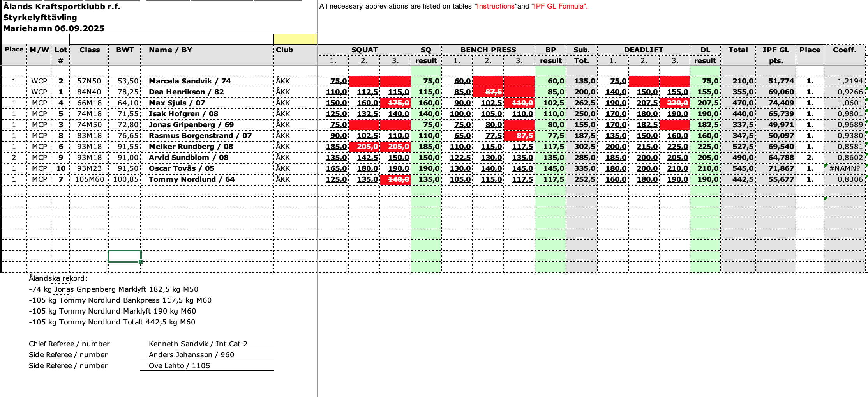This screenshot has height=397, width=868.
Task: Click the side referee entry Ove Lehto / 1105
Action: [180, 366]
